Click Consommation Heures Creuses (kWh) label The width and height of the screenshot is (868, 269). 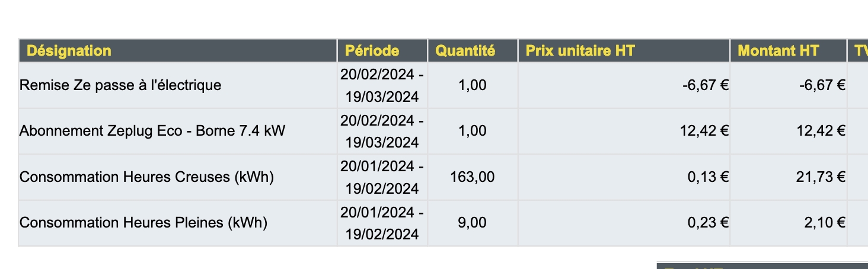(x=146, y=177)
